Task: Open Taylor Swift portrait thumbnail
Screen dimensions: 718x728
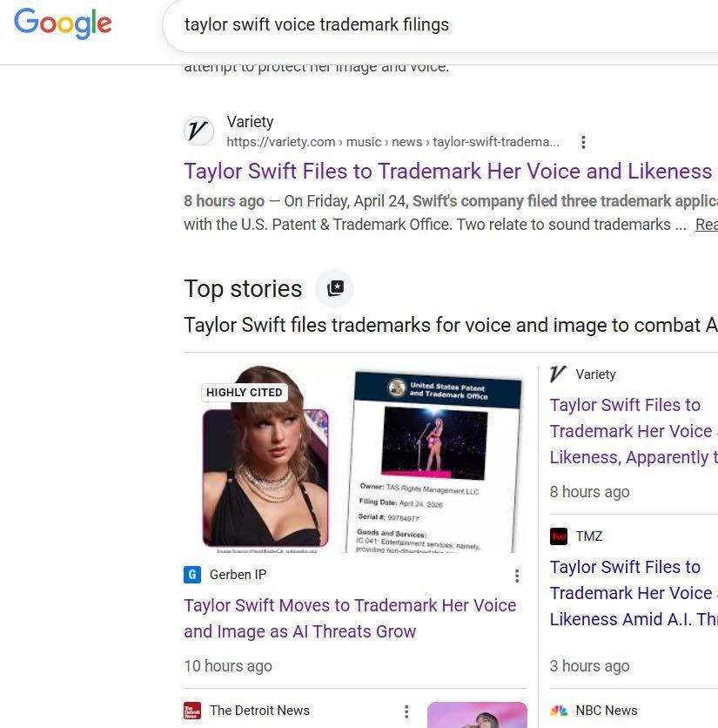Action: click(265, 459)
